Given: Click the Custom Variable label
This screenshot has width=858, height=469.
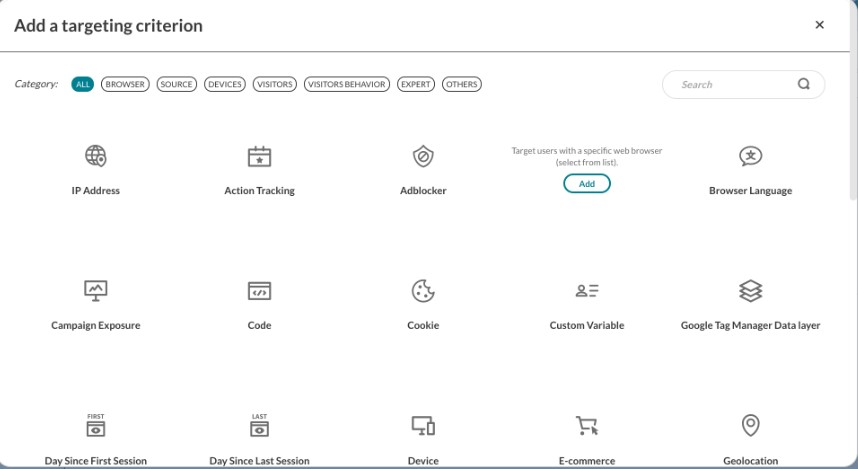Looking at the screenshot, I should click(587, 325).
